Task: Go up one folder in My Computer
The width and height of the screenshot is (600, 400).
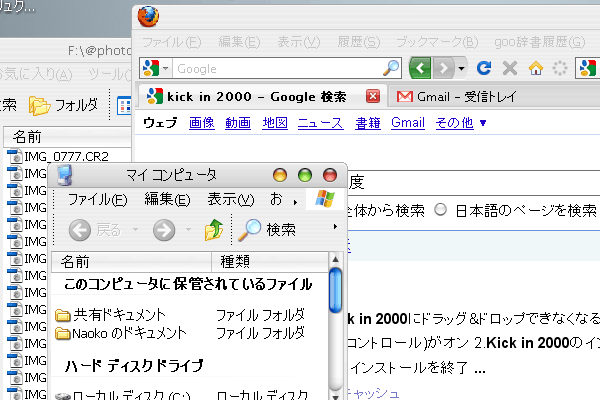Action: click(214, 230)
